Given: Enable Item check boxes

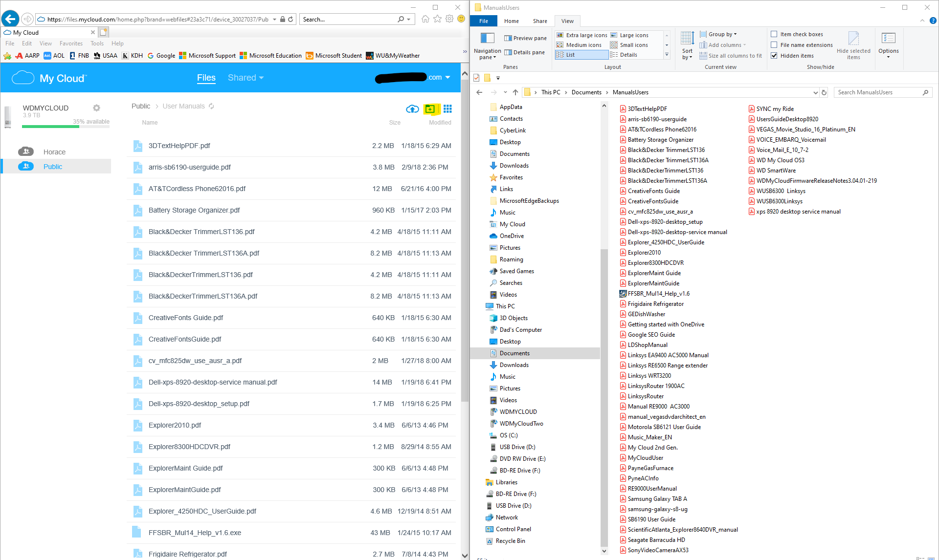Looking at the screenshot, I should (x=775, y=34).
